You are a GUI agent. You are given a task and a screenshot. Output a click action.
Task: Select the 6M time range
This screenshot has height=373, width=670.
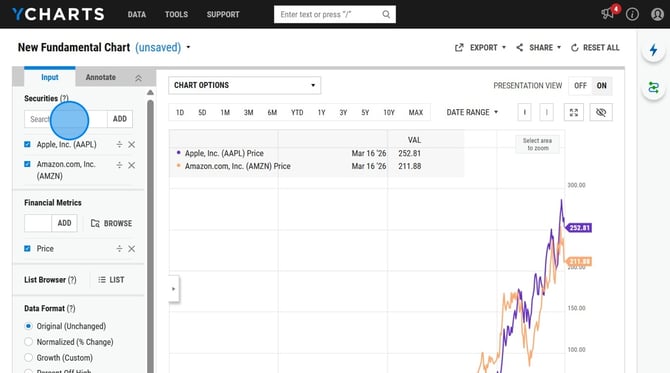pyautogui.click(x=272, y=112)
